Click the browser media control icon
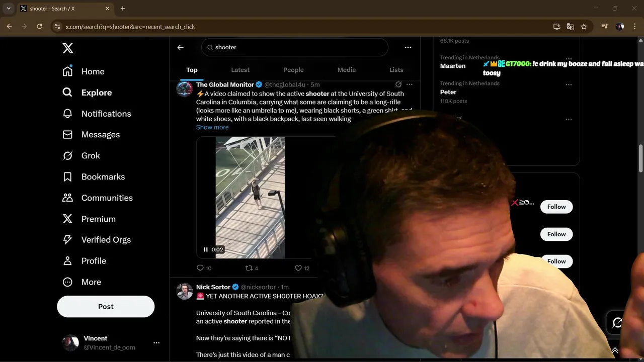Screen dimensions: 644x362 (605, 27)
